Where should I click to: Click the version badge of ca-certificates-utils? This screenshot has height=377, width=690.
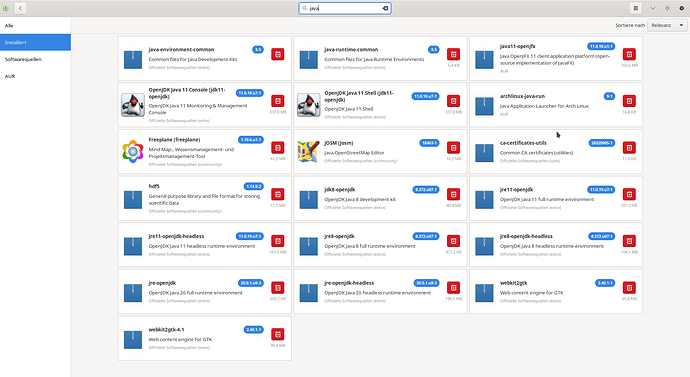(x=602, y=143)
